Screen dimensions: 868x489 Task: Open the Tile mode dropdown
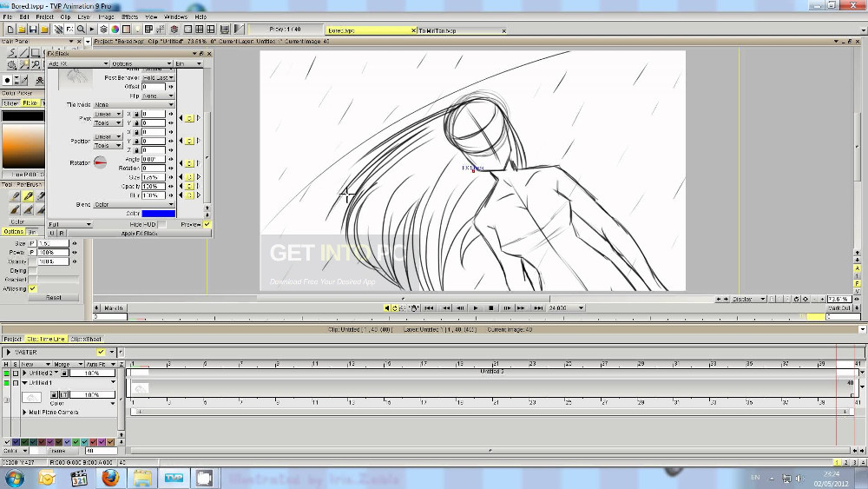coord(134,105)
